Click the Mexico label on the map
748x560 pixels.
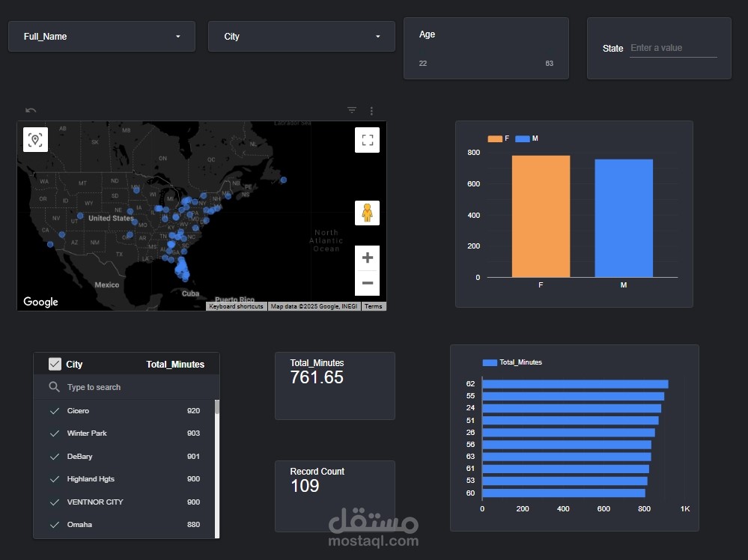[x=107, y=284]
